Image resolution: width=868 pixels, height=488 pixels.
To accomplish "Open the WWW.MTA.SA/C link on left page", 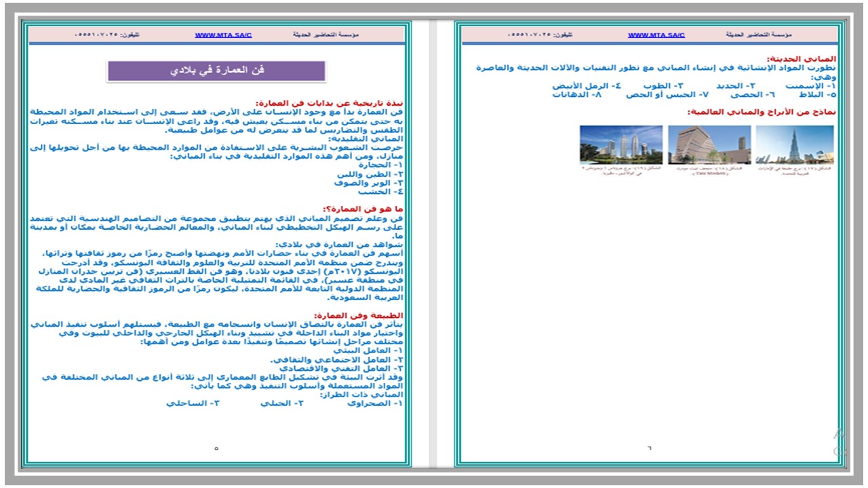I will tap(222, 35).
